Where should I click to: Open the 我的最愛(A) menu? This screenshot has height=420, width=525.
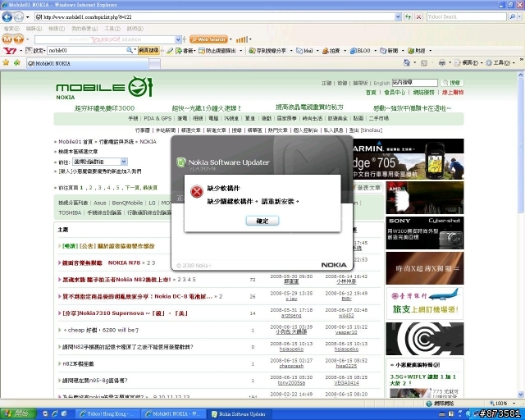pyautogui.click(x=84, y=29)
